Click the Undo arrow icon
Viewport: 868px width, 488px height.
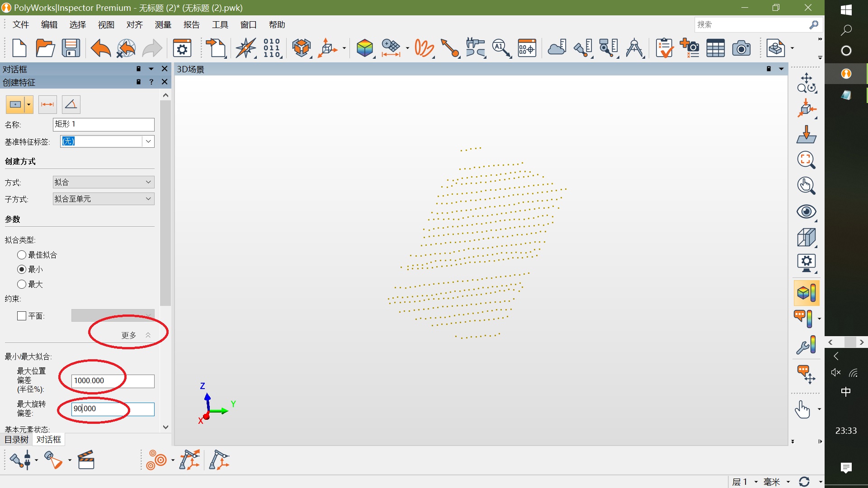tap(100, 48)
